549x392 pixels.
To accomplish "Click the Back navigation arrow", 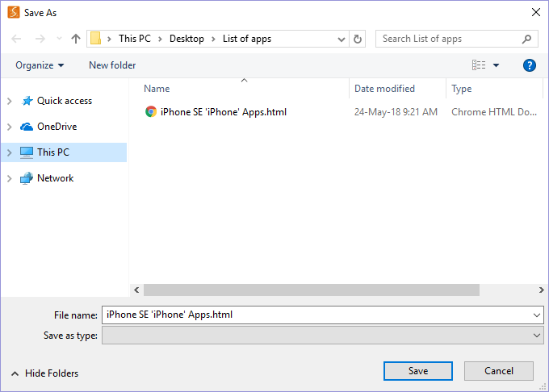I will click(16, 39).
